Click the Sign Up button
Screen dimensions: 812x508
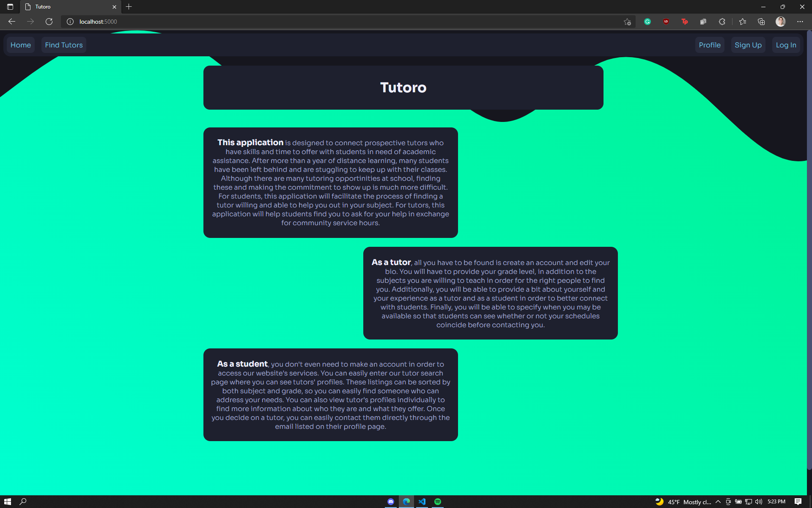pos(748,45)
